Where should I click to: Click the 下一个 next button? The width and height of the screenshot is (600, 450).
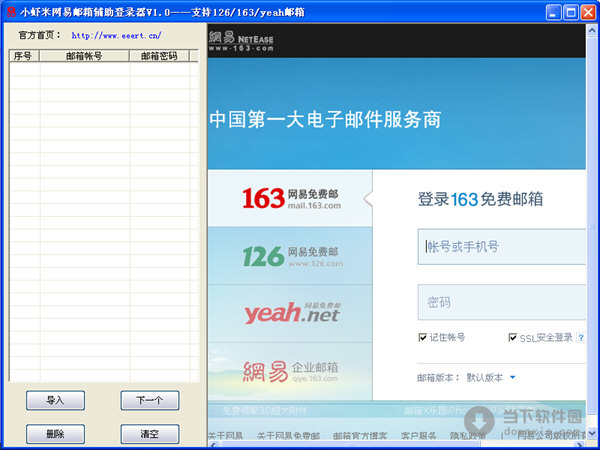pyautogui.click(x=150, y=400)
